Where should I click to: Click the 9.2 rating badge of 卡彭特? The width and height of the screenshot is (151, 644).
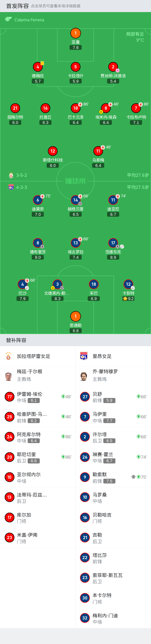click(x=128, y=298)
